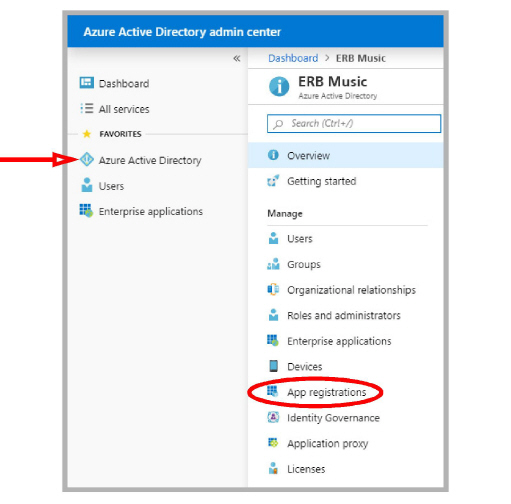Click the Roles and administrators icon
This screenshot has height=504, width=511.
point(273,315)
